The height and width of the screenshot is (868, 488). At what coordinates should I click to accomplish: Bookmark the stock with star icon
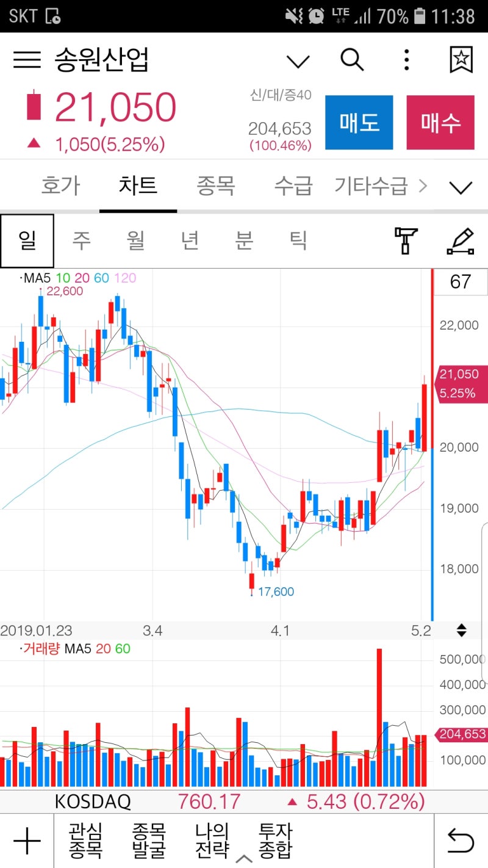(x=461, y=60)
